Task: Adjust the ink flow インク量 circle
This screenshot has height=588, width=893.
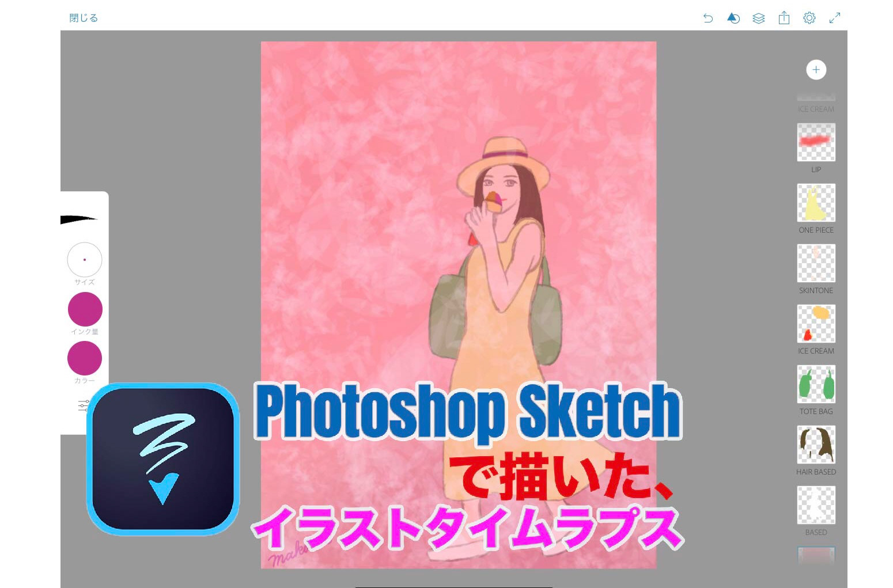Action: [85, 309]
